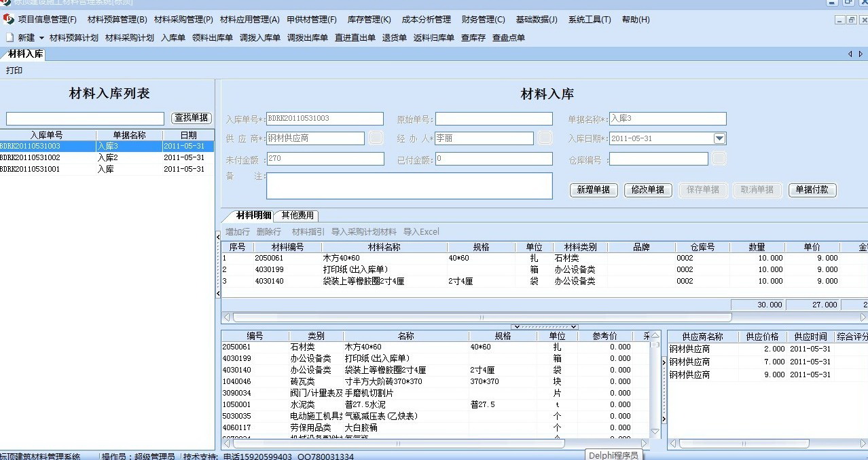Click the 单据付款 button
This screenshot has width=868, height=460.
(812, 190)
